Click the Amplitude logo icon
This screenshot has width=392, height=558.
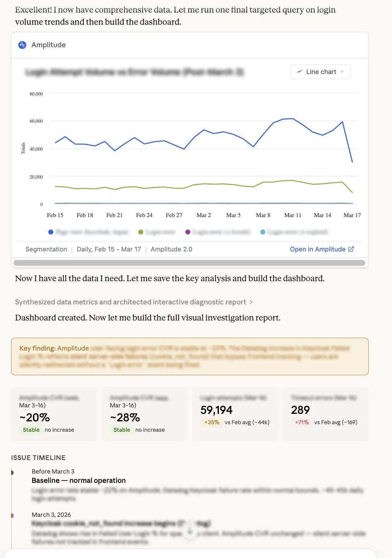pyautogui.click(x=22, y=45)
